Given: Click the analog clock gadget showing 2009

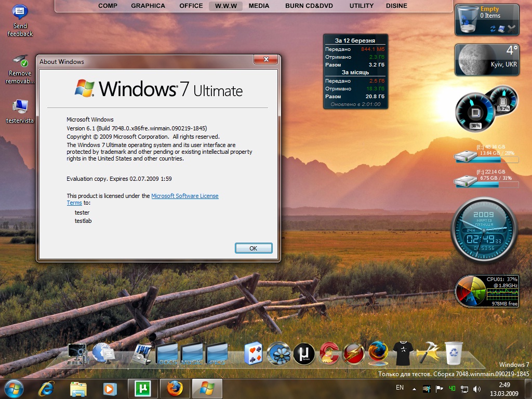Looking at the screenshot, I should [x=485, y=230].
